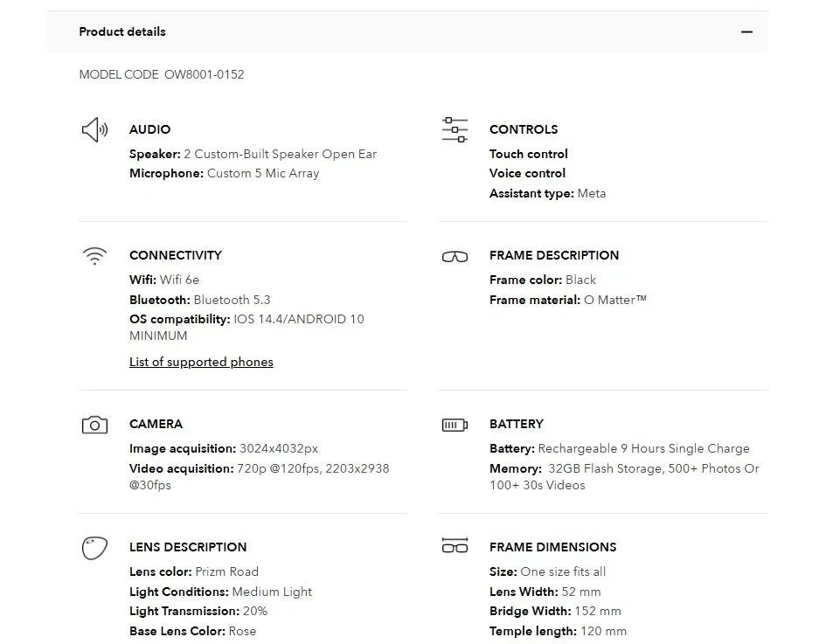This screenshot has height=644, width=826.
Task: Click the CONNECTIVITY section heading
Action: pyautogui.click(x=176, y=255)
